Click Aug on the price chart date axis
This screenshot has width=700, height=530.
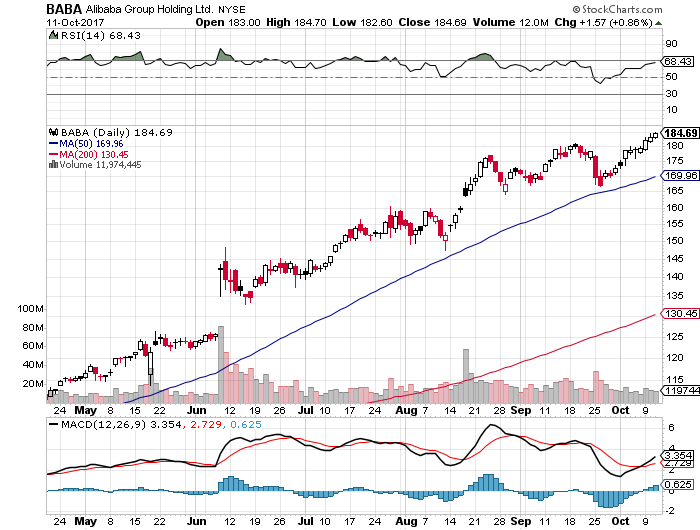click(406, 410)
